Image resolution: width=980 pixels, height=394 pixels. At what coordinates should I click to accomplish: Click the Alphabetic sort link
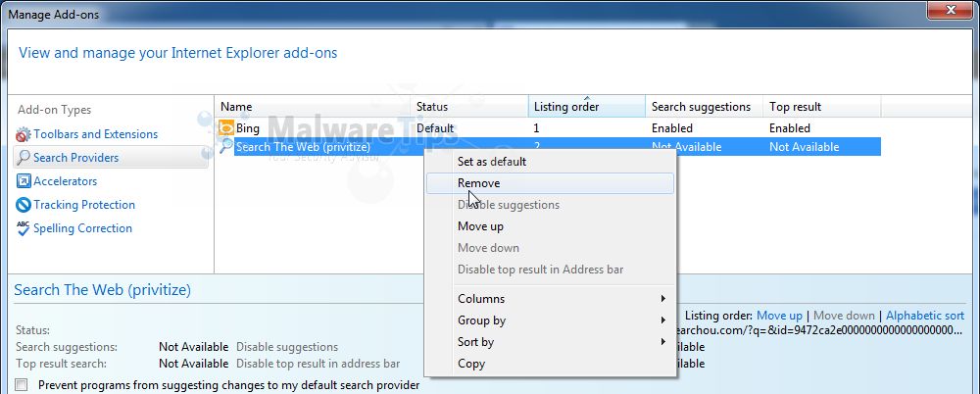tap(925, 316)
